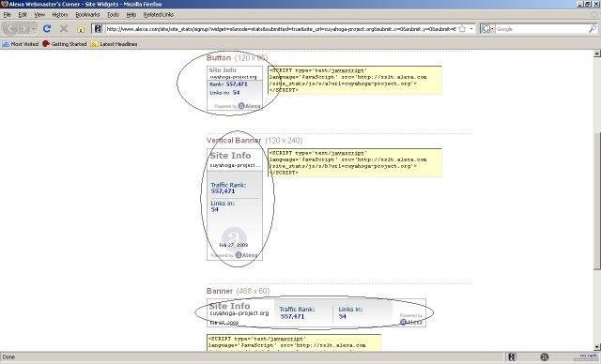Click the Done status bar text

point(8,357)
